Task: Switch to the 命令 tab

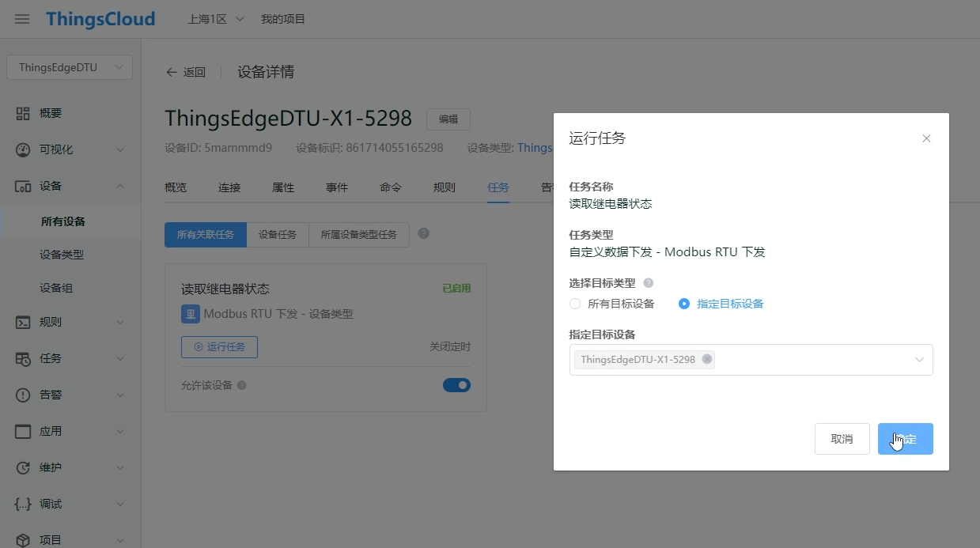Action: coord(391,187)
